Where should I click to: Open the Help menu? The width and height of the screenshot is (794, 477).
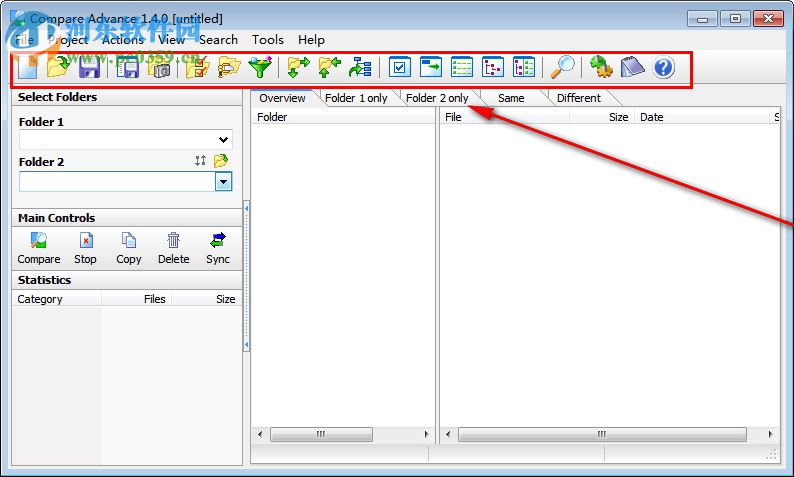pyautogui.click(x=311, y=39)
